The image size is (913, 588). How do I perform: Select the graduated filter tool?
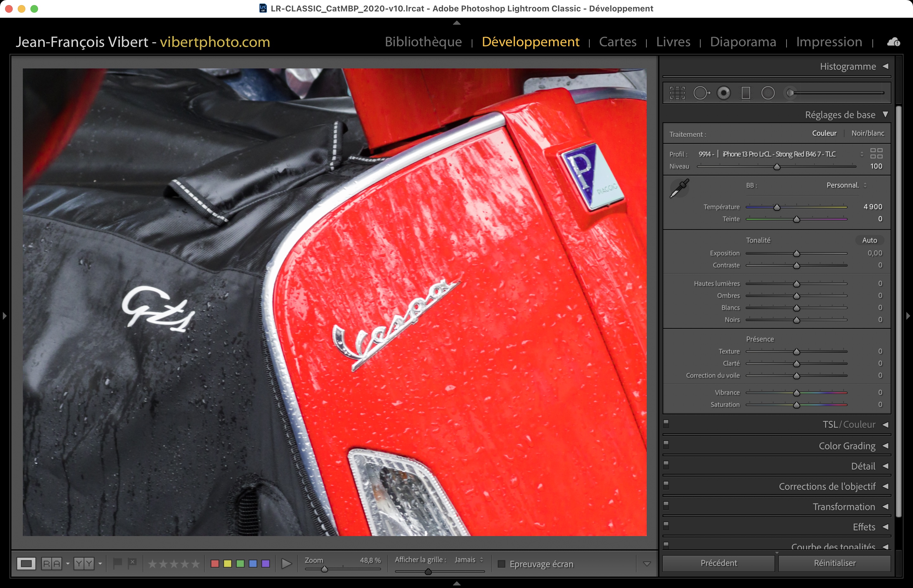click(746, 93)
